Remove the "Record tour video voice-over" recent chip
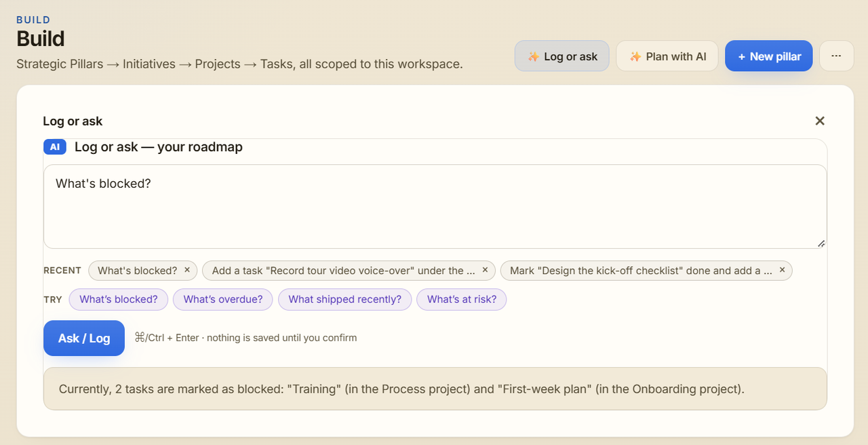 [x=485, y=270]
